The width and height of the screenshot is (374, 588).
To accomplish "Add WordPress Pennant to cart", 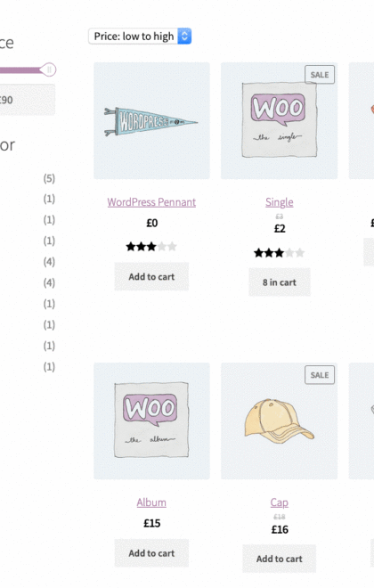I will [x=151, y=277].
